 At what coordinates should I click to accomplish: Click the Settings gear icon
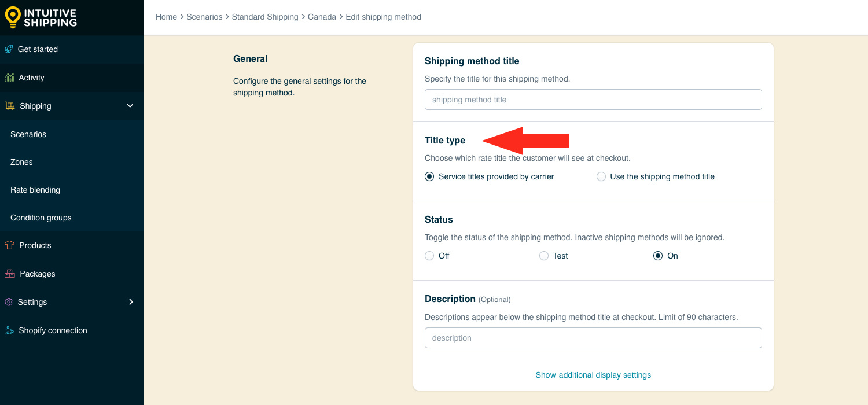(x=9, y=302)
